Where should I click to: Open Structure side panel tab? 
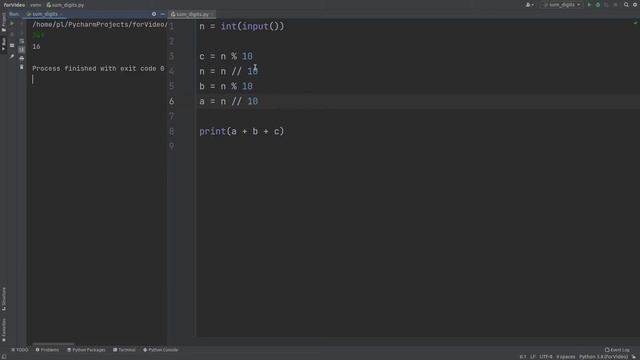pos(4,298)
